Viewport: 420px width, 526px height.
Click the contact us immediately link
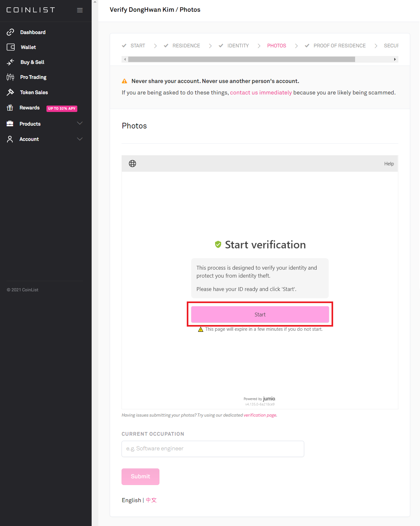tap(261, 93)
